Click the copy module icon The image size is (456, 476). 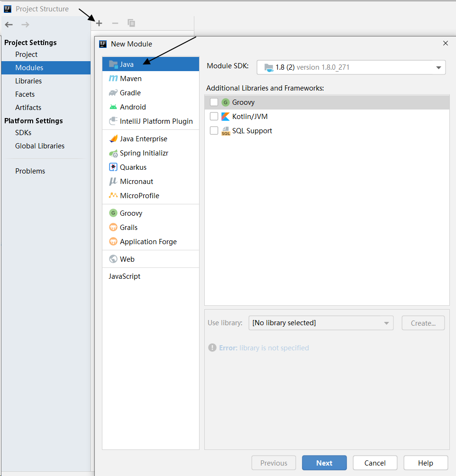point(131,23)
